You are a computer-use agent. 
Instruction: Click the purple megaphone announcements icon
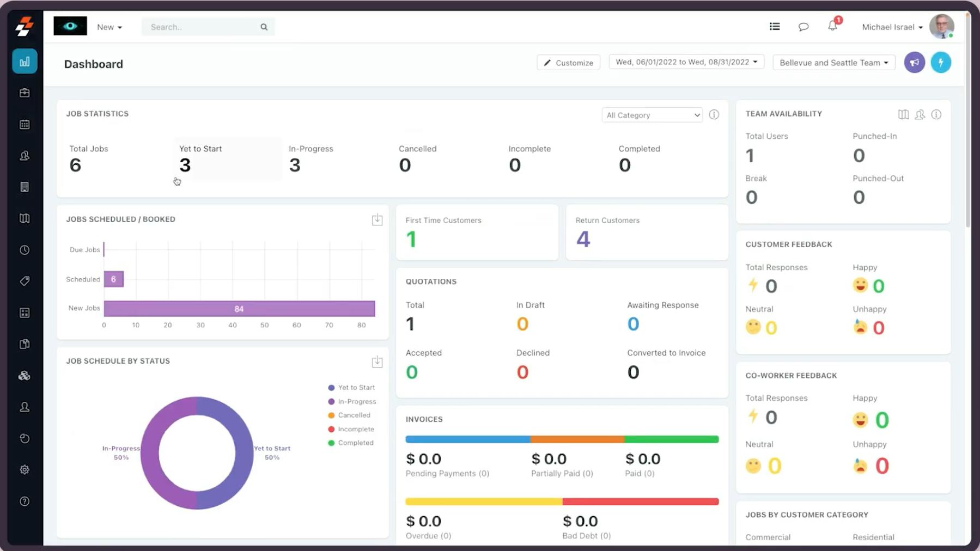[x=914, y=62]
